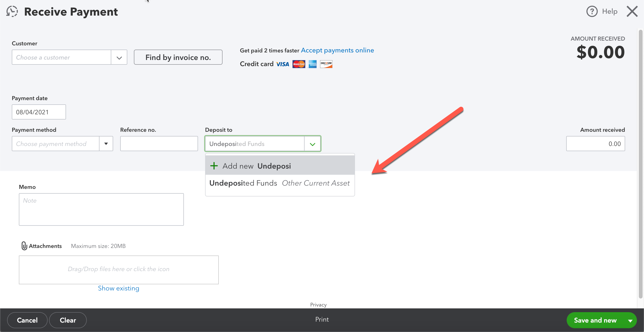Collapse the Deposit to dropdown chevron
Screen dimensions: 644x332
312,144
